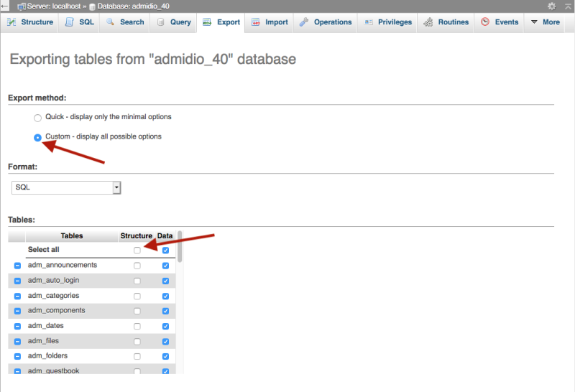The width and height of the screenshot is (575, 392).
Task: Click the blue minus icon beside adm_categories
Action: pyautogui.click(x=17, y=296)
